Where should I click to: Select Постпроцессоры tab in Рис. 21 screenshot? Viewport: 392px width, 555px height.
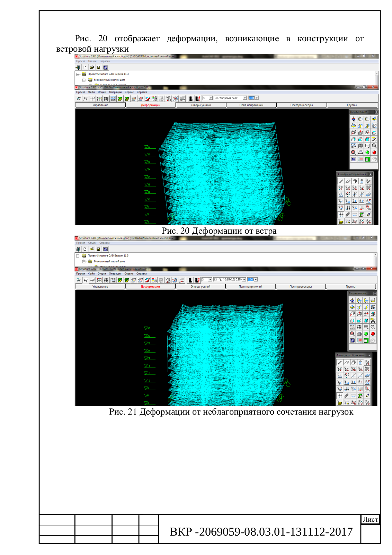tap(301, 287)
